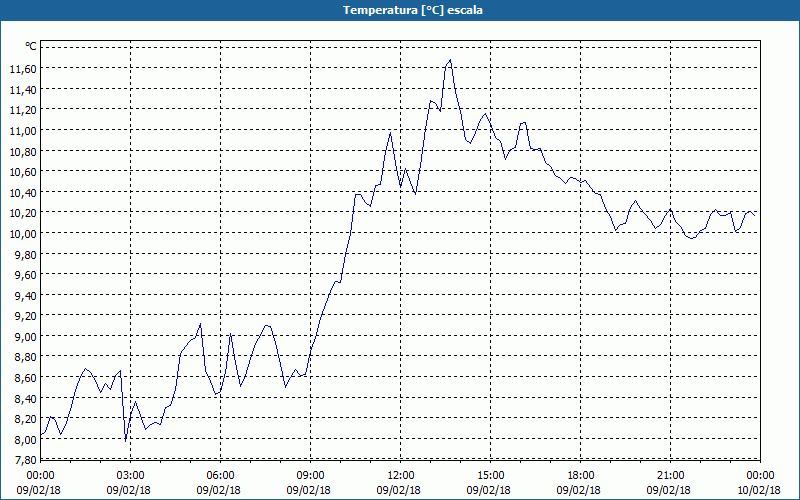Click the 10,20 y-axis value
This screenshot has height=500, width=800.
(23, 213)
